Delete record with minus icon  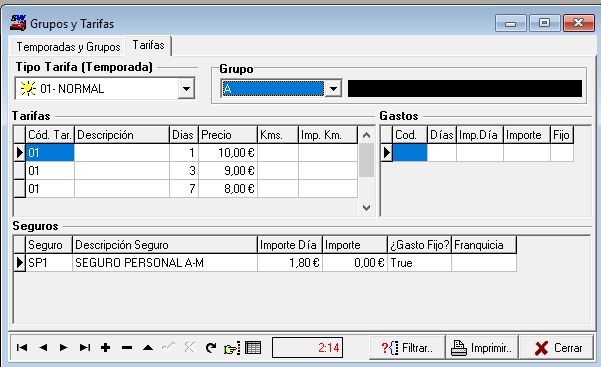coord(126,348)
